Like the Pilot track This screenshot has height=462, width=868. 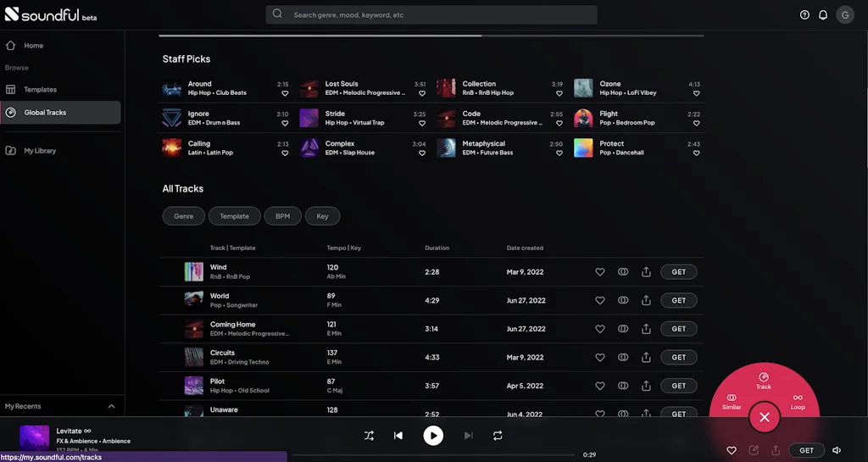tap(599, 386)
